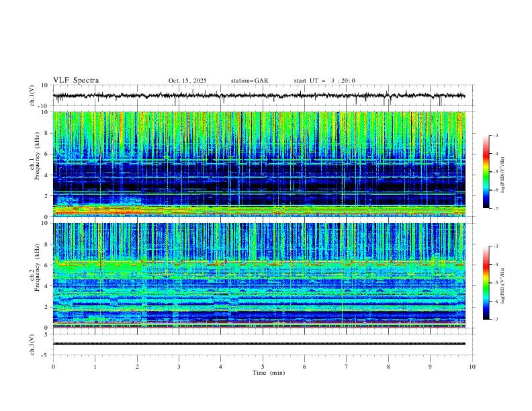Click the 'VLF Spectra' title text

click(76, 81)
